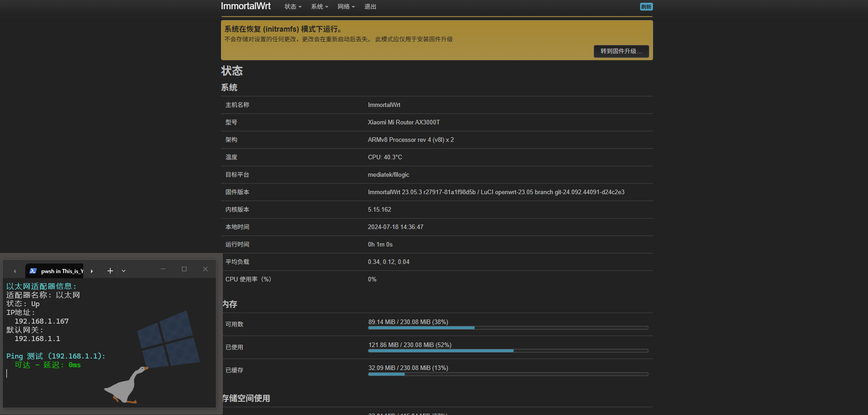Open a new terminal tab with plus
The width and height of the screenshot is (868, 415).
tap(110, 271)
